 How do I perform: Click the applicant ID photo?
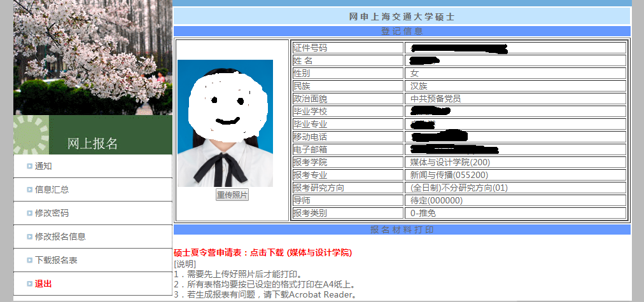(225, 123)
